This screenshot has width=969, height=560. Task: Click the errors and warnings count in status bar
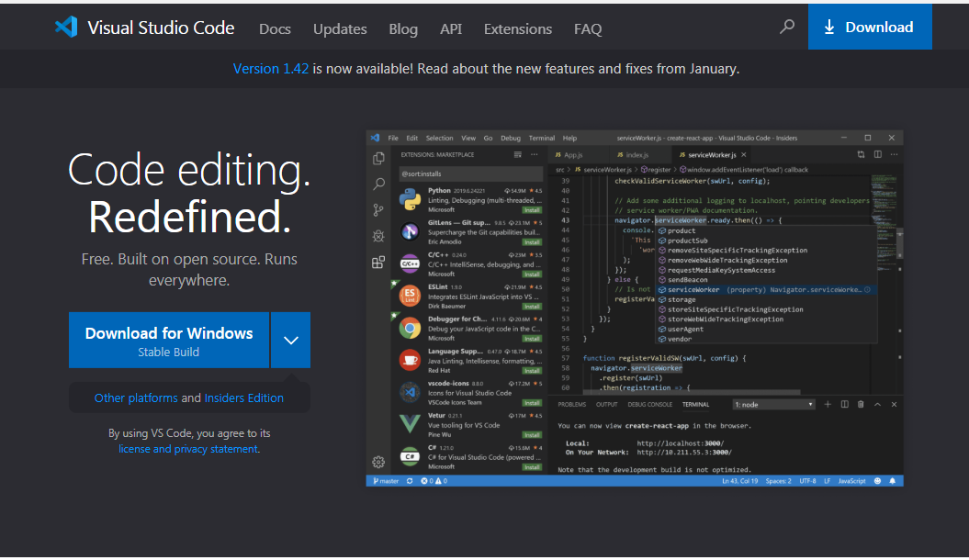coord(434,481)
